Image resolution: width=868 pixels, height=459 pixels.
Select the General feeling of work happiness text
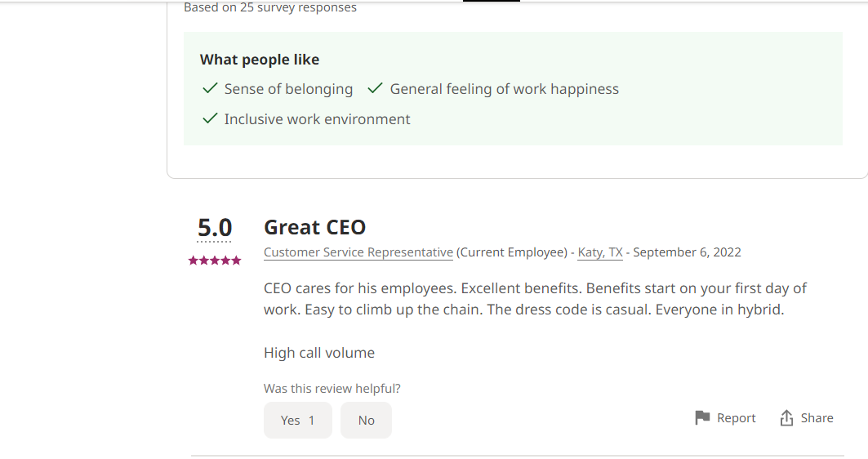coord(504,89)
